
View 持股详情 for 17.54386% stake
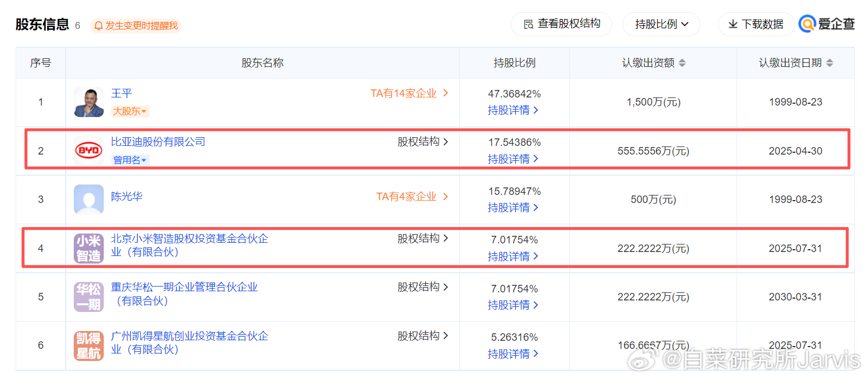coord(514,159)
